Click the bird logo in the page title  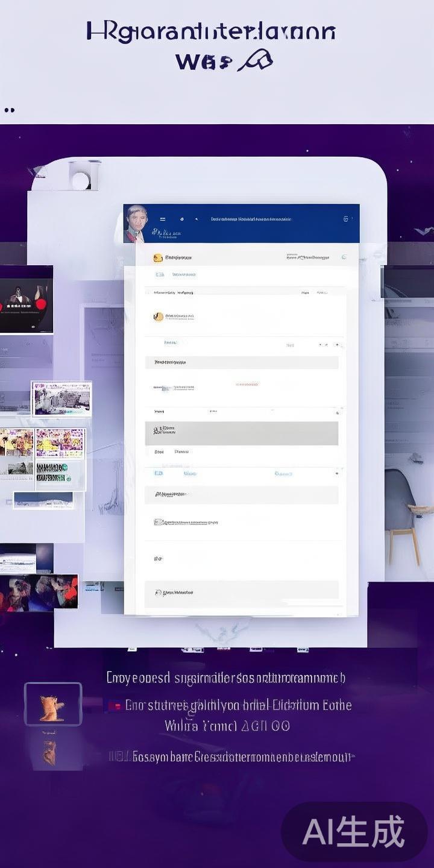click(255, 61)
